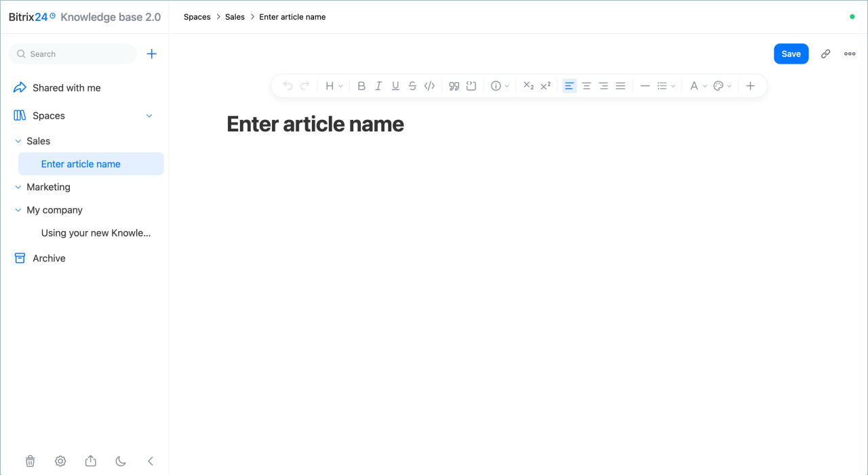The image size is (868, 475).
Task: Copy article link with chain icon
Action: [x=825, y=54]
